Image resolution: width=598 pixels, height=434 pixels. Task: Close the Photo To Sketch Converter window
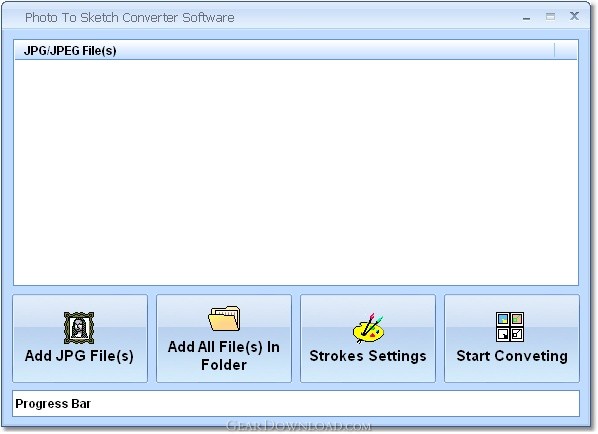[574, 16]
